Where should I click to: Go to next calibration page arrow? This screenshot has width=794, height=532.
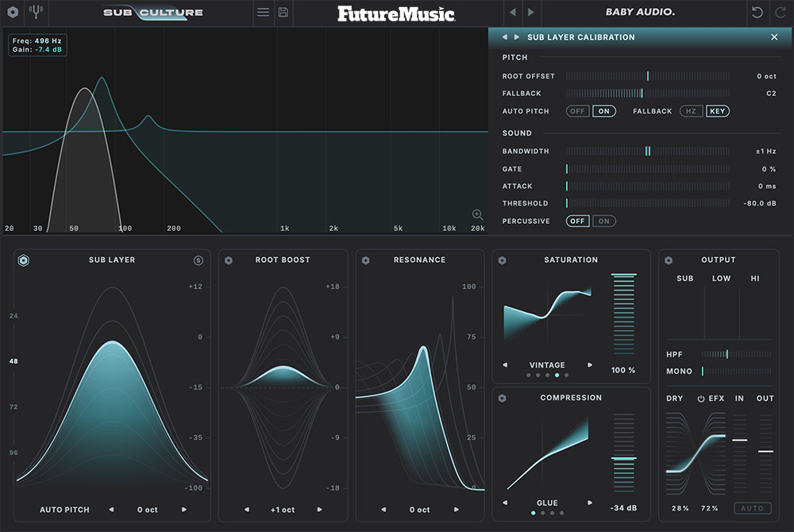(517, 37)
